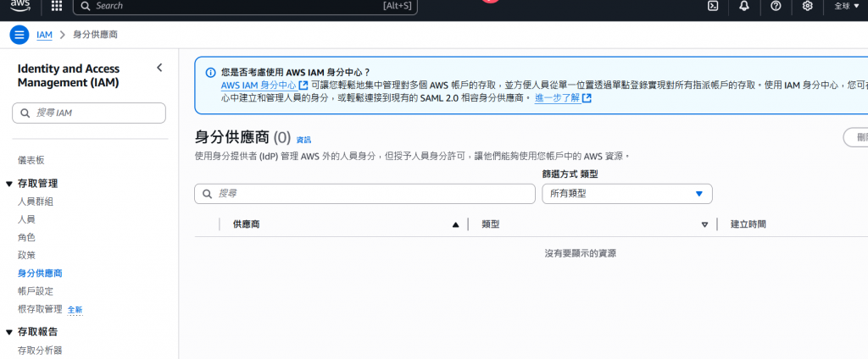Image resolution: width=868 pixels, height=359 pixels.
Task: Open the services grid menu icon
Action: (x=57, y=6)
